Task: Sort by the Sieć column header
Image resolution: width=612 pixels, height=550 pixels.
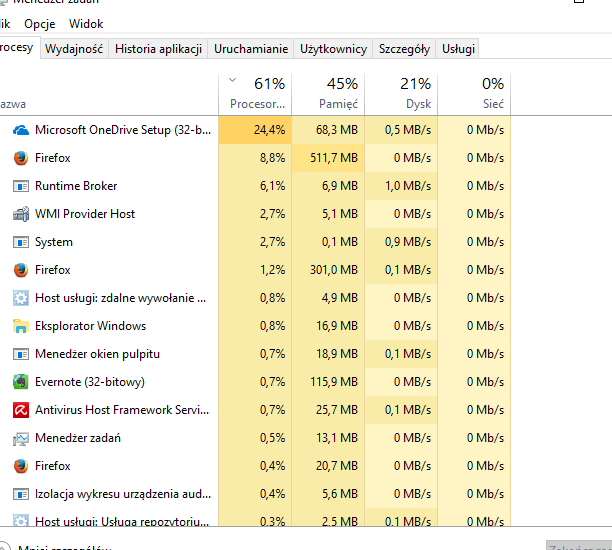Action: pos(474,94)
